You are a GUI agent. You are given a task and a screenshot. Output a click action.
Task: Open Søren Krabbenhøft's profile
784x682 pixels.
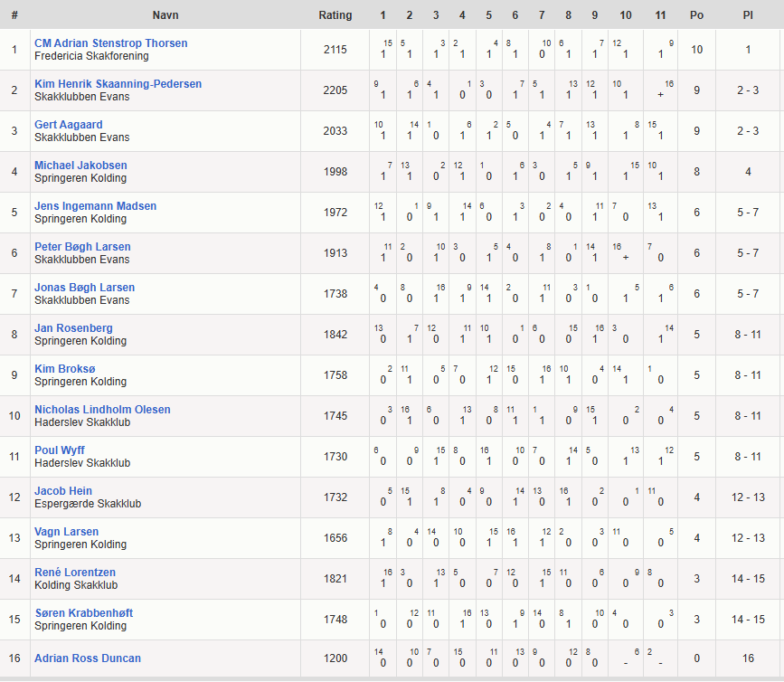83,613
